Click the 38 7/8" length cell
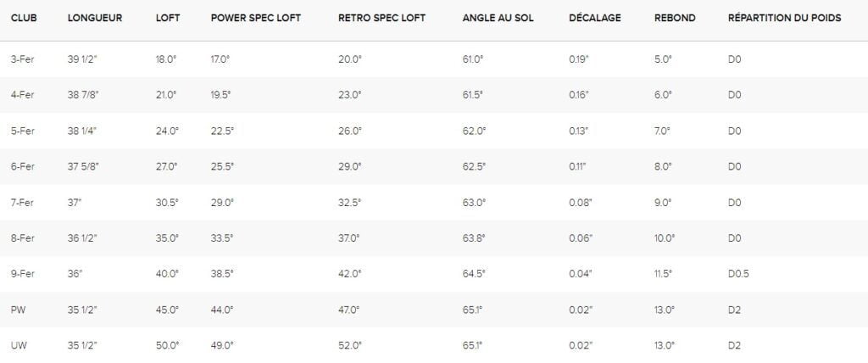868x363 pixels. 83,95
